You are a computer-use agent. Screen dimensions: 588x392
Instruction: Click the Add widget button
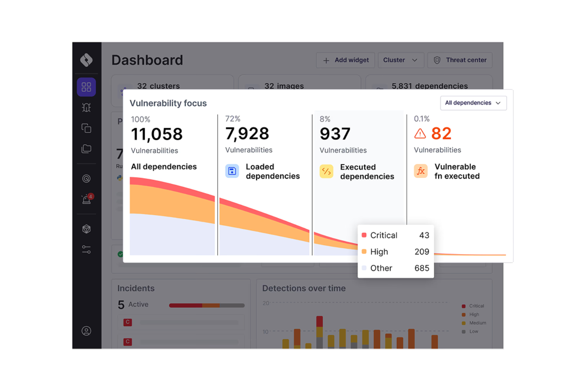point(345,60)
